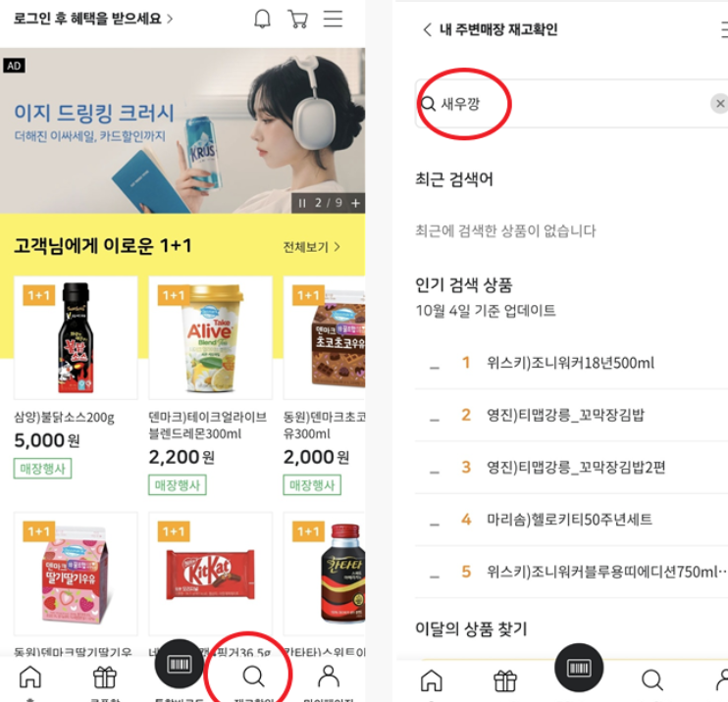Open the hamburger menu on home screen
Screen dimensions: 728x702
[x=333, y=19]
